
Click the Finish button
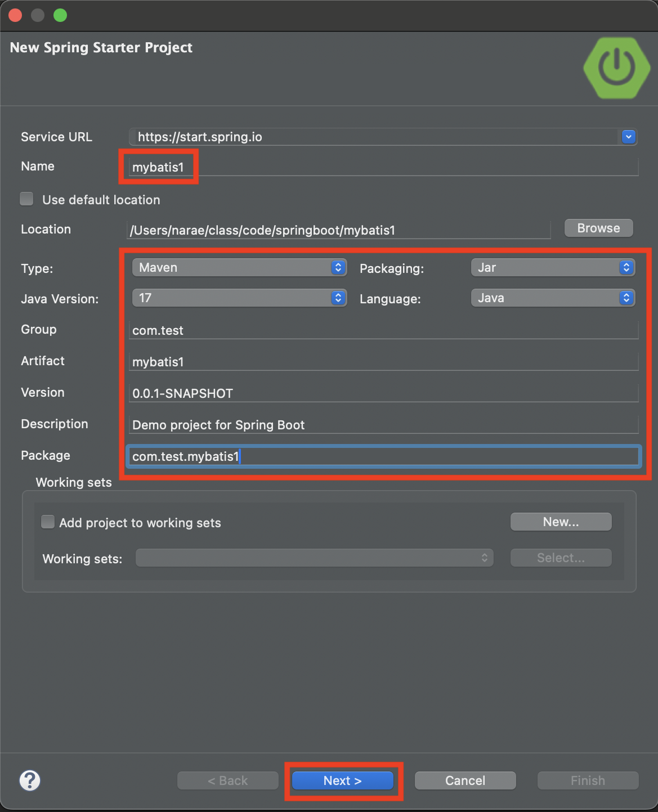[x=588, y=780]
